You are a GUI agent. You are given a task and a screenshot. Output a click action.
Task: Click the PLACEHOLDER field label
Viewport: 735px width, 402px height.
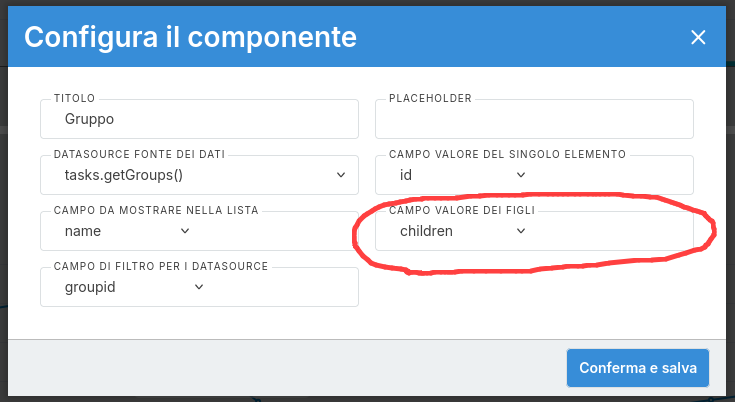[x=430, y=99]
